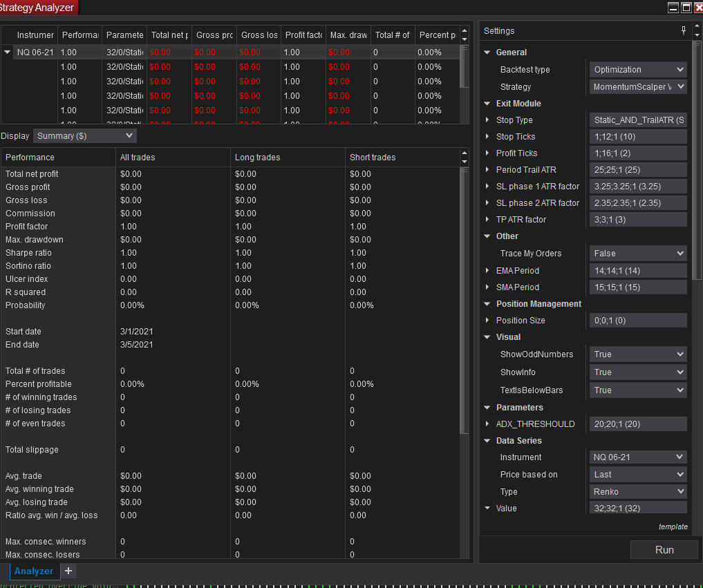Add a new tab with plus icon
The image size is (703, 588).
(68, 571)
